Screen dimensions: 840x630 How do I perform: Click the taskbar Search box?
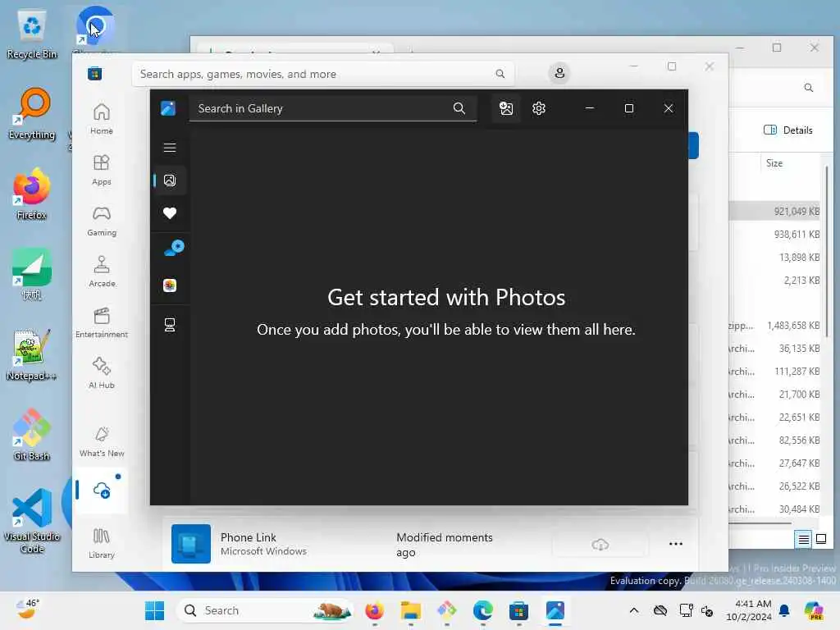(265, 610)
